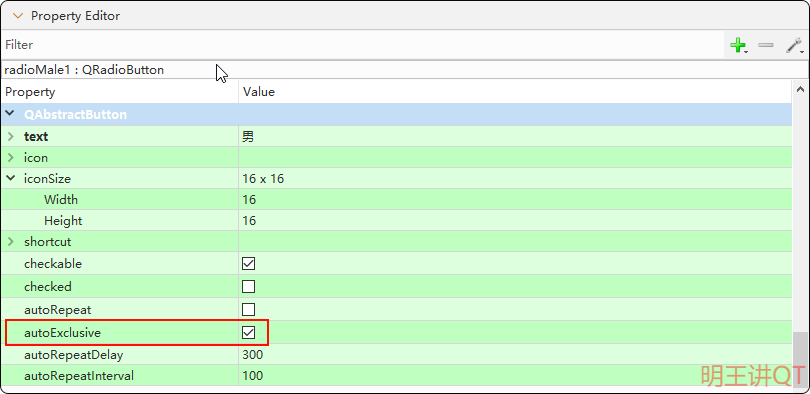Select the text value 男

tap(248, 137)
